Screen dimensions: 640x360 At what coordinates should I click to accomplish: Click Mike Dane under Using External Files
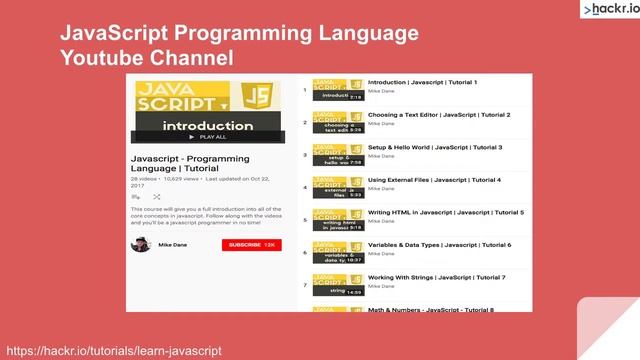pos(381,189)
